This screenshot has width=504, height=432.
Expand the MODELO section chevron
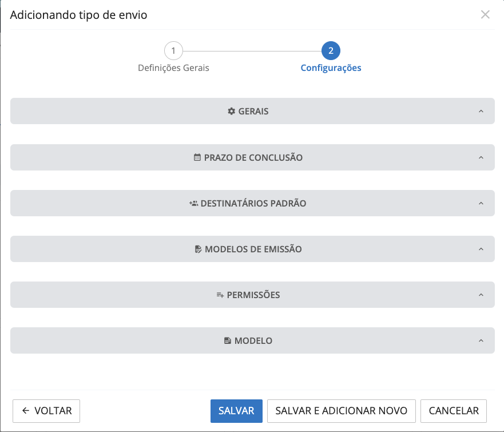tap(481, 341)
